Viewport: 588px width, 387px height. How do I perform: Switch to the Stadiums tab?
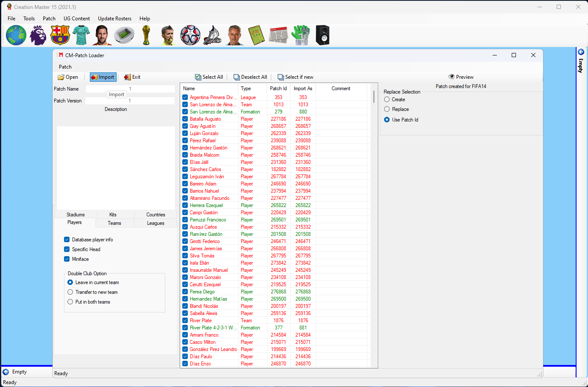[x=75, y=215]
